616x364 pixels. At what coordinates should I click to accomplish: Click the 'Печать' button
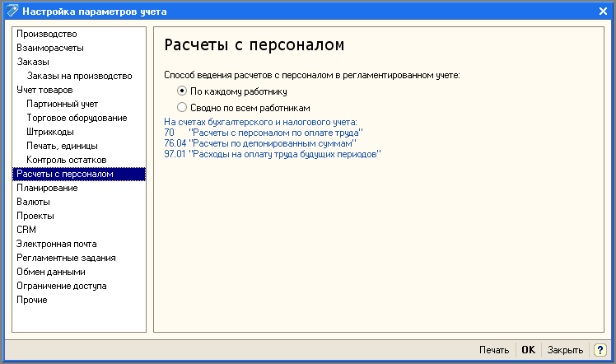pyautogui.click(x=494, y=350)
